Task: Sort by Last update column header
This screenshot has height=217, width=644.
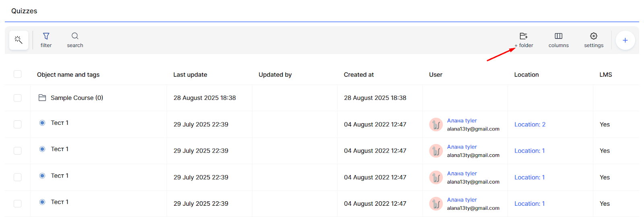Action: [x=190, y=74]
